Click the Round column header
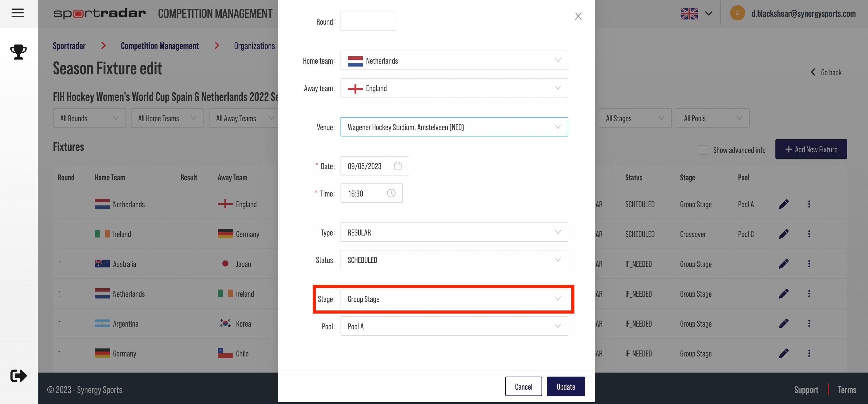Screen dimensions: 868x404 (x=66, y=178)
